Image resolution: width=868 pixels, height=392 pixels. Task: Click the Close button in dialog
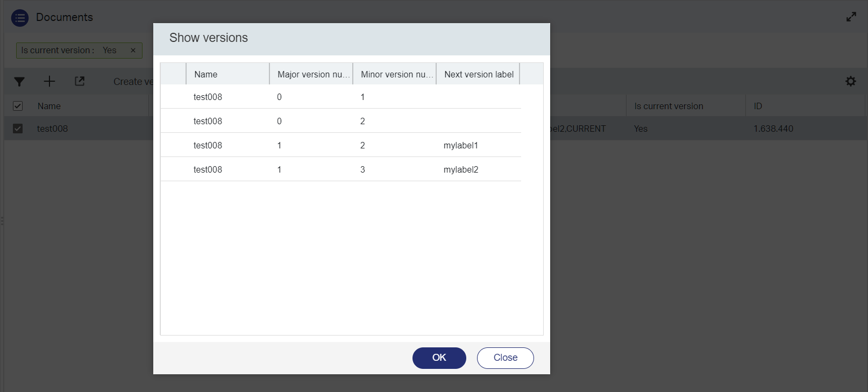[505, 358]
